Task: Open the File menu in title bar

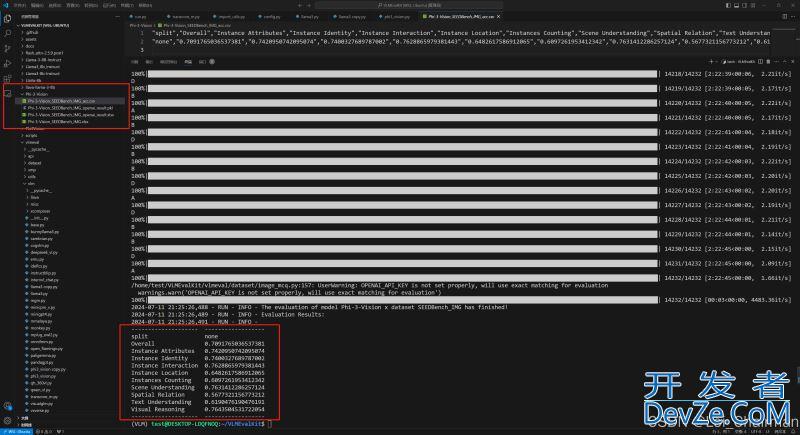Action: point(19,5)
